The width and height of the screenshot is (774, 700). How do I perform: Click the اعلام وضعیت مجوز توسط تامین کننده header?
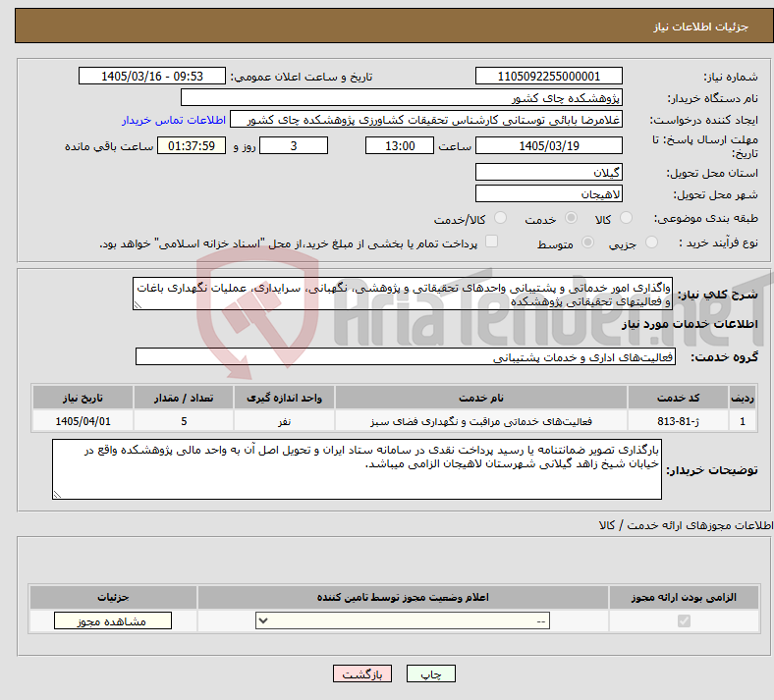tap(403, 597)
